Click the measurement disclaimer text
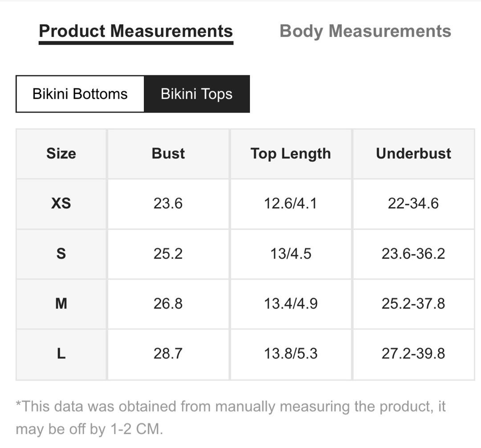 (x=232, y=418)
